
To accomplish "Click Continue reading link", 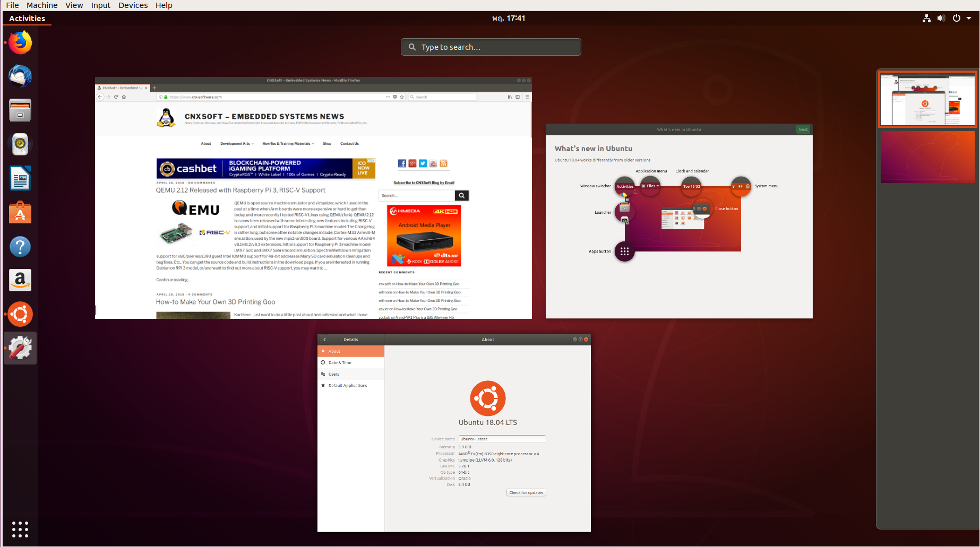I will coord(173,280).
